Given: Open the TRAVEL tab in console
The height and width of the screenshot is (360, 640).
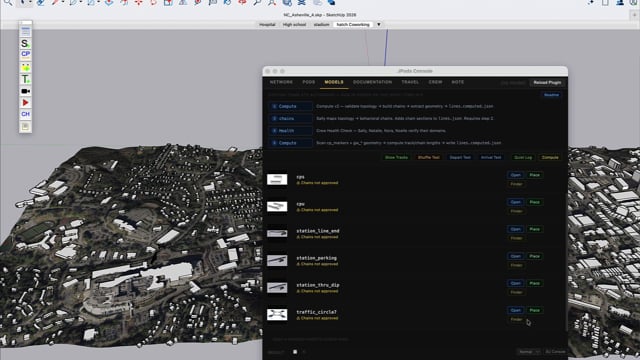Looking at the screenshot, I should (x=410, y=82).
